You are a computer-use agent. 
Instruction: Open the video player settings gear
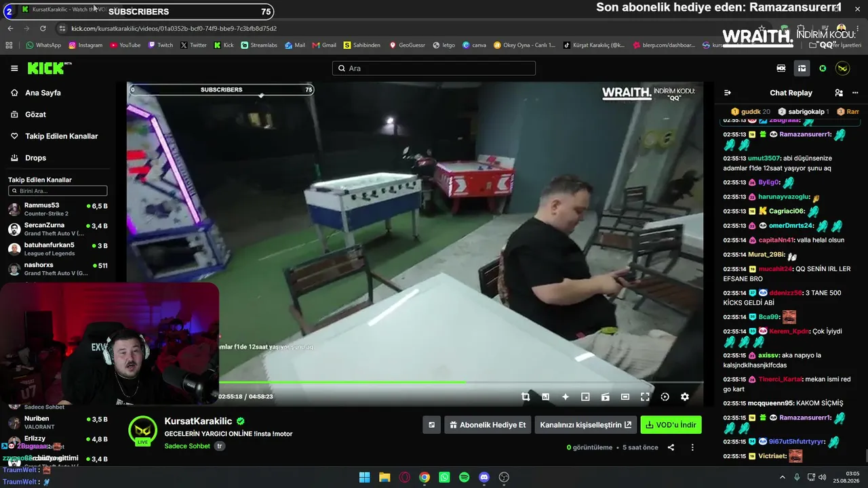pos(685,397)
